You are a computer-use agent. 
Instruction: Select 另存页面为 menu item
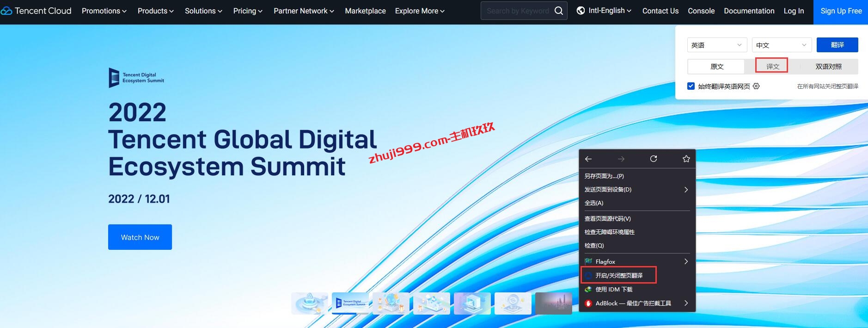click(637, 176)
